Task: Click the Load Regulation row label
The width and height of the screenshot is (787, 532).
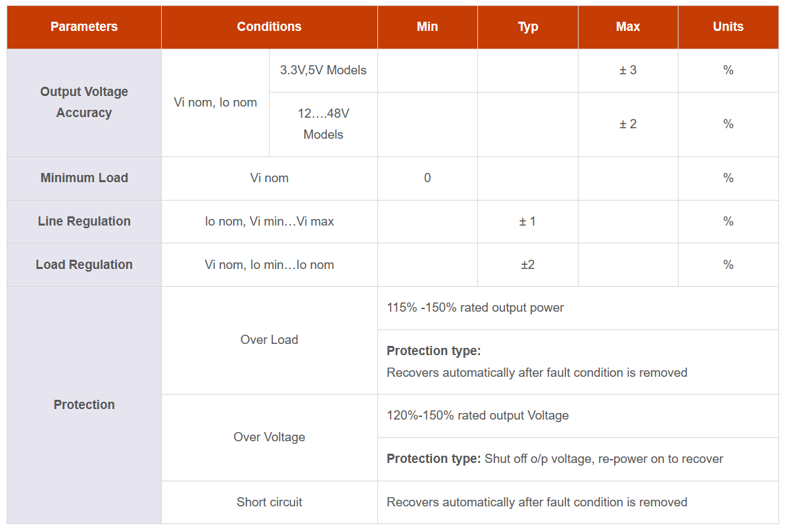Action: point(83,264)
